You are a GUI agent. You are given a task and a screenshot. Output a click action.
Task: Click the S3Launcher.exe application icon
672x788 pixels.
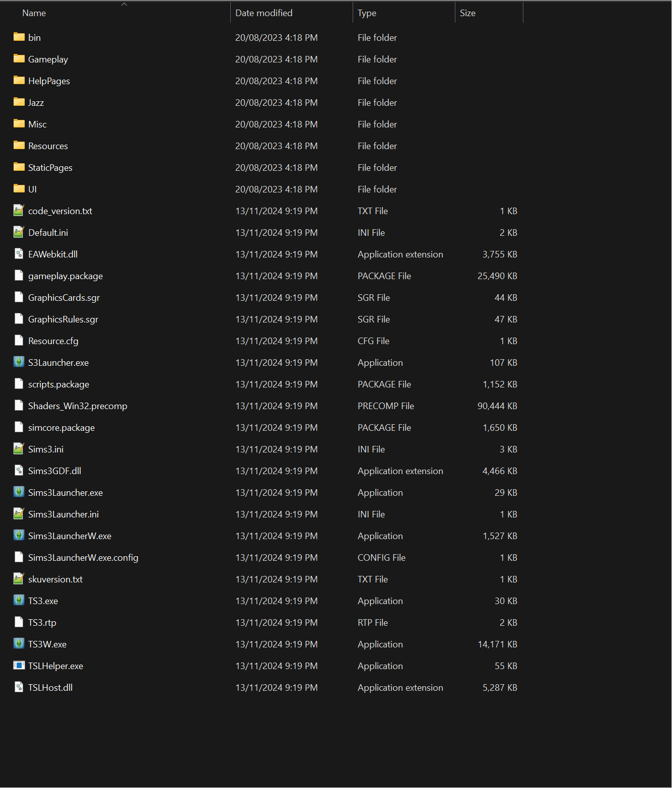(19, 362)
